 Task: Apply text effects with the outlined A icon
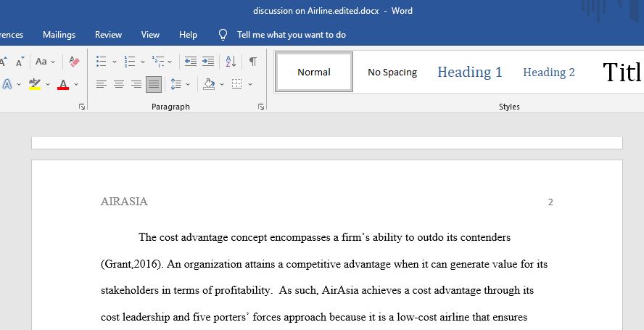click(x=7, y=84)
